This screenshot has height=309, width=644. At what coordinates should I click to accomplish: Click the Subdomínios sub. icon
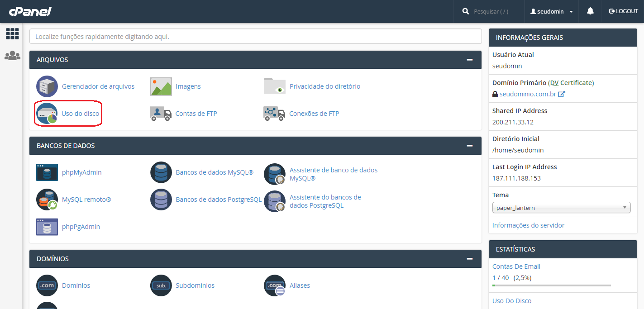[x=161, y=285]
